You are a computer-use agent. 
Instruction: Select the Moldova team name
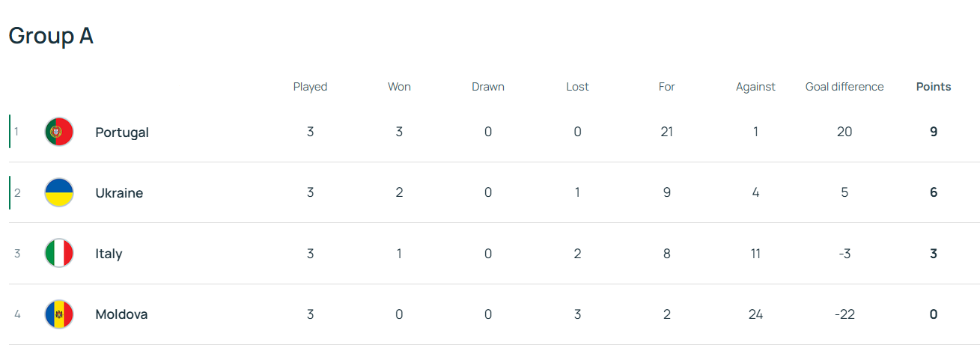(x=121, y=314)
